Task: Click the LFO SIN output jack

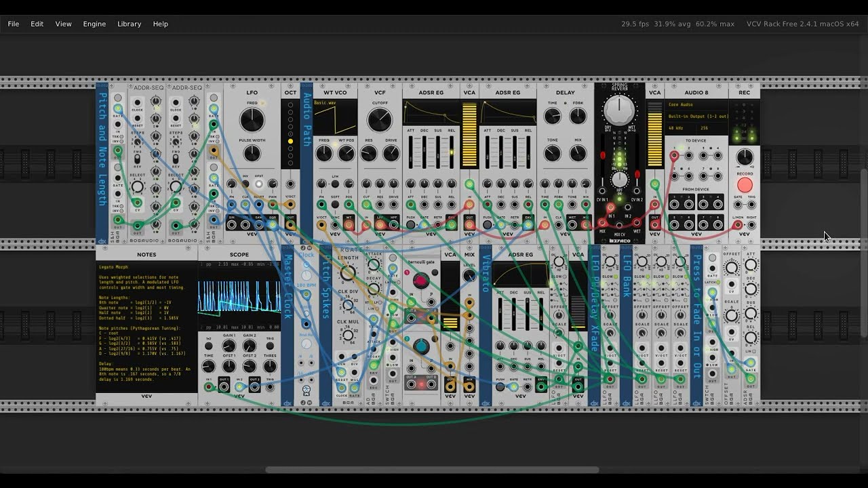Action: 232,224
